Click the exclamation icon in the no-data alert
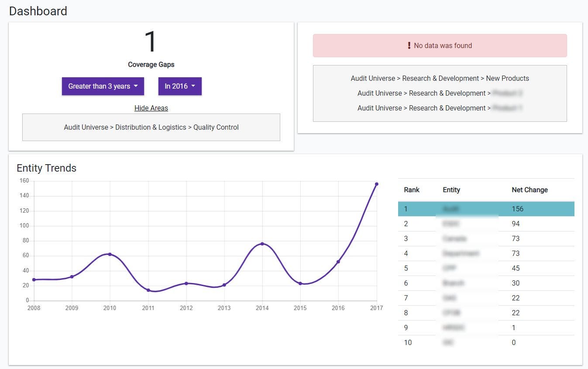588x369 pixels. click(409, 45)
